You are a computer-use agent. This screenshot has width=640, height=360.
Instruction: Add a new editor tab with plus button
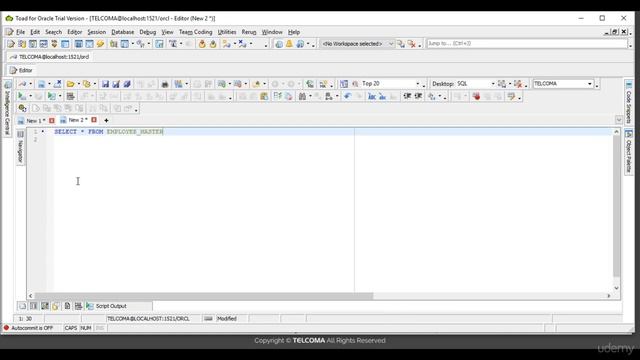click(x=106, y=120)
